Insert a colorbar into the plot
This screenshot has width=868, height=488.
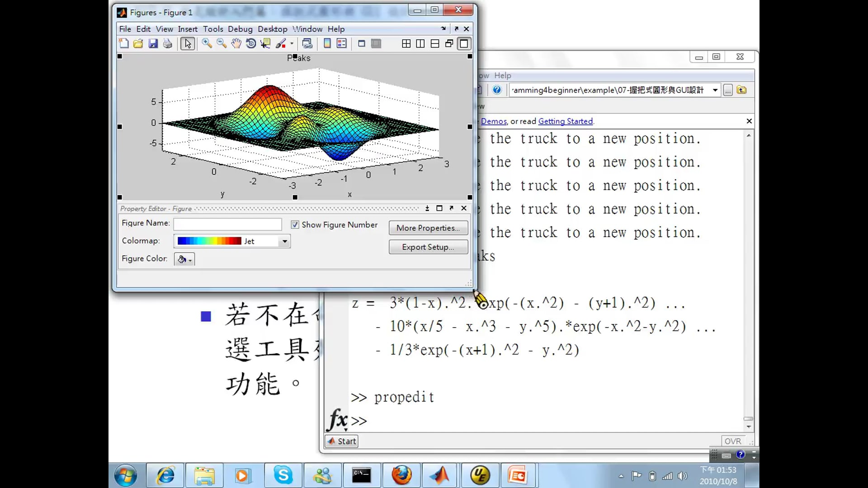click(x=327, y=43)
